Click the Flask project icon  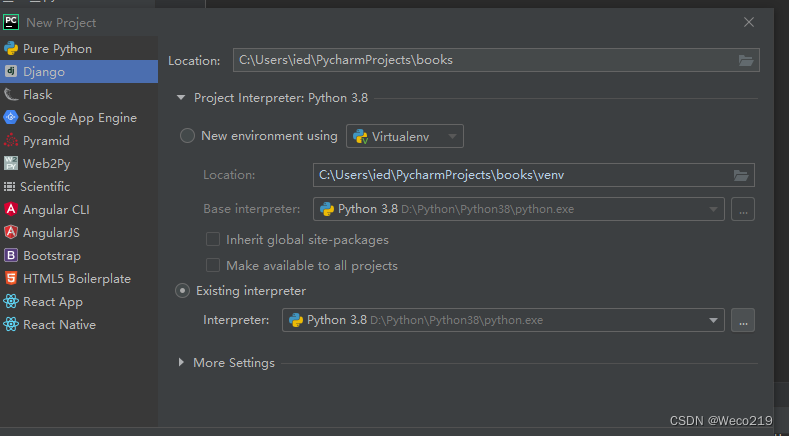pyautogui.click(x=11, y=95)
